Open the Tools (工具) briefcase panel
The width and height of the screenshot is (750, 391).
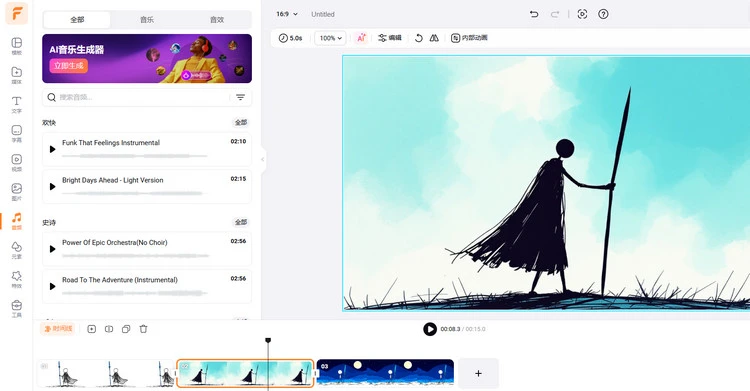tap(16, 308)
